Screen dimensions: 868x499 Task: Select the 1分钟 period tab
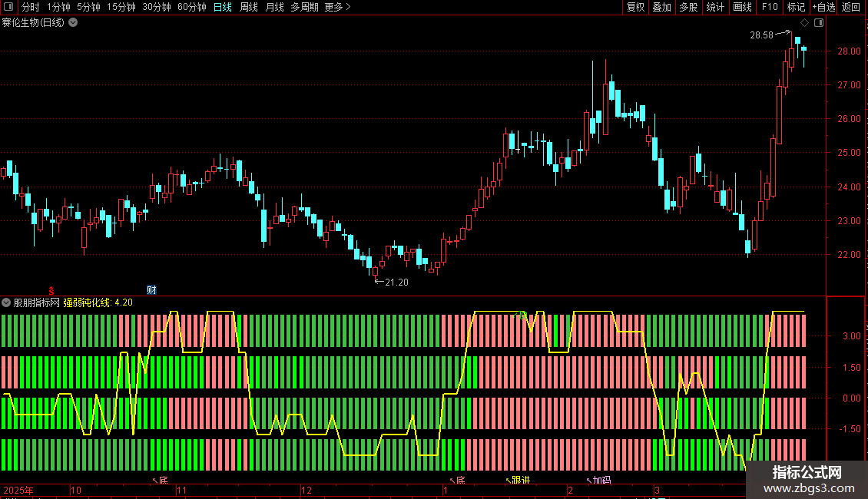pyautogui.click(x=58, y=7)
